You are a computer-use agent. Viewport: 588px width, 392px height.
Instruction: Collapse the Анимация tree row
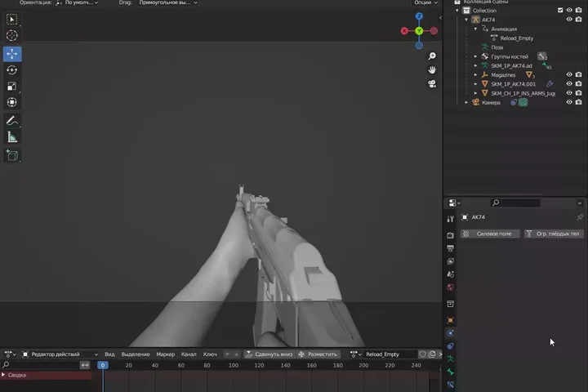[x=475, y=29]
